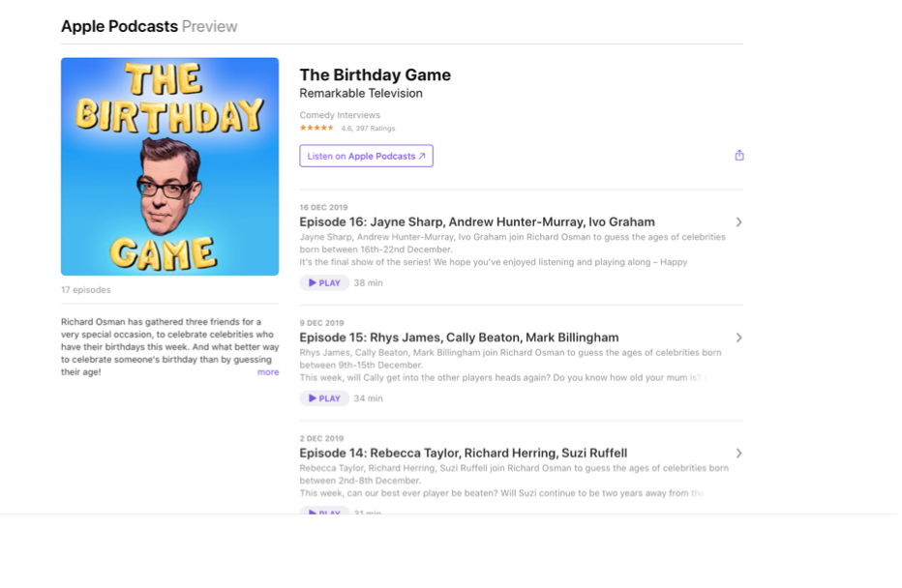The height and width of the screenshot is (588, 902).
Task: Click The Birthday Game cover artwork
Action: pos(169,166)
